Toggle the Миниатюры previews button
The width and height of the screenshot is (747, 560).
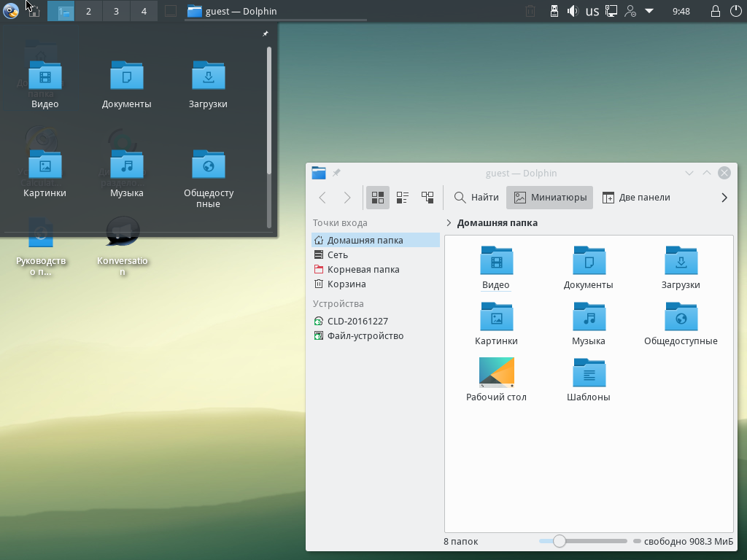coord(550,198)
